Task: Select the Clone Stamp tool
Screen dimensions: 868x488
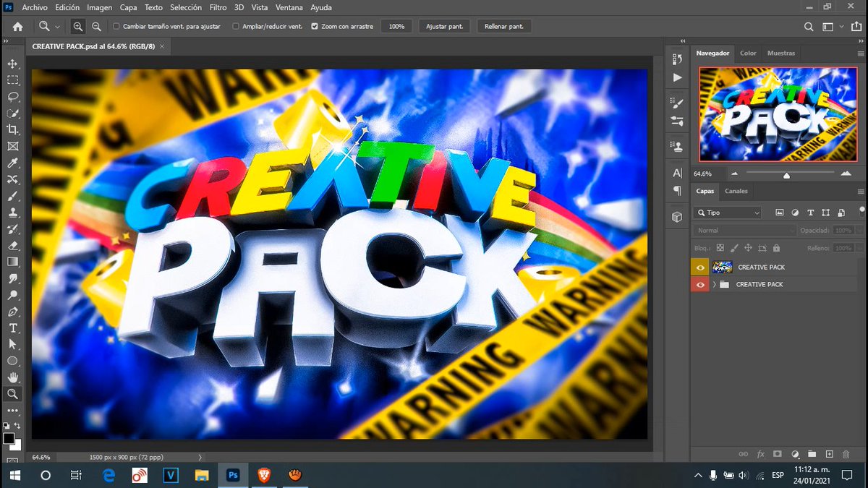Action: pyautogui.click(x=12, y=213)
